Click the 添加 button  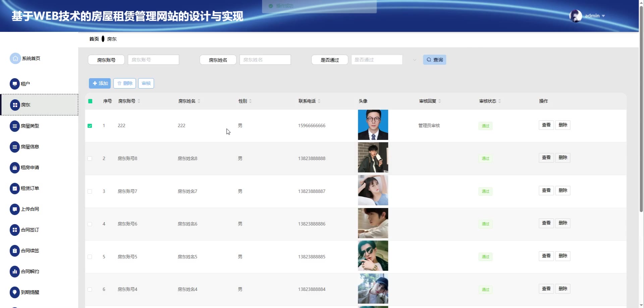(x=100, y=83)
